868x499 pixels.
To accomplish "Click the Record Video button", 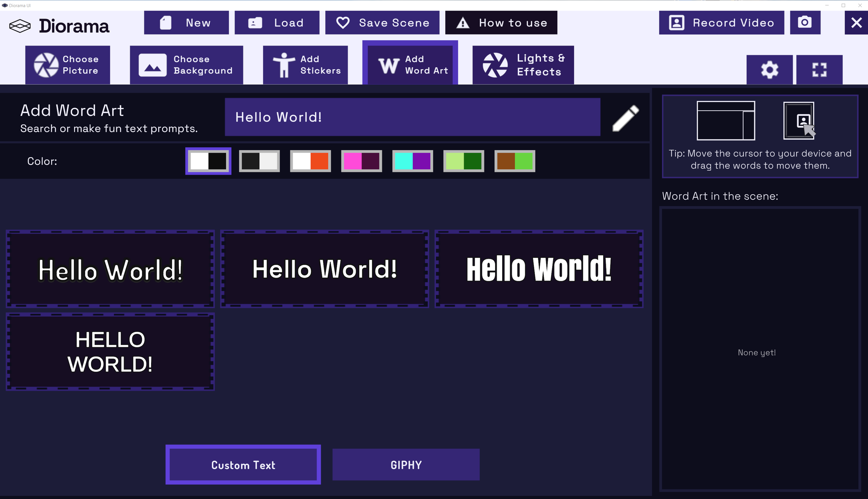I will 721,23.
